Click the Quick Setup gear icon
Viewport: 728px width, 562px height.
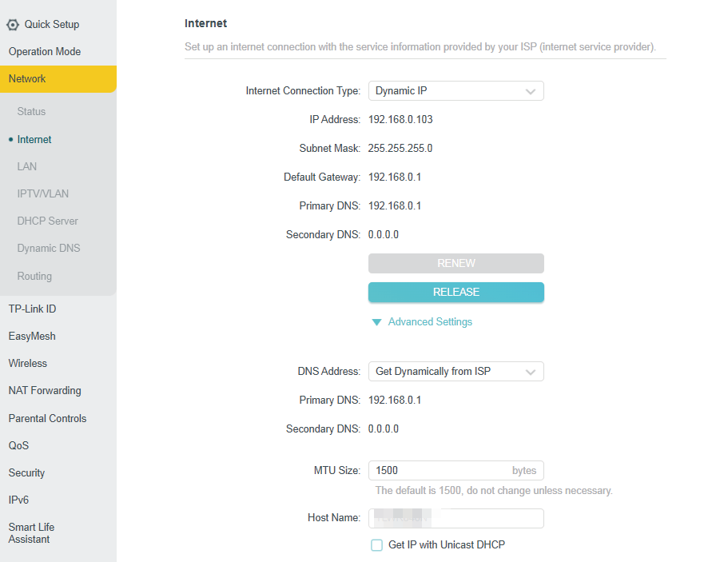tap(13, 25)
